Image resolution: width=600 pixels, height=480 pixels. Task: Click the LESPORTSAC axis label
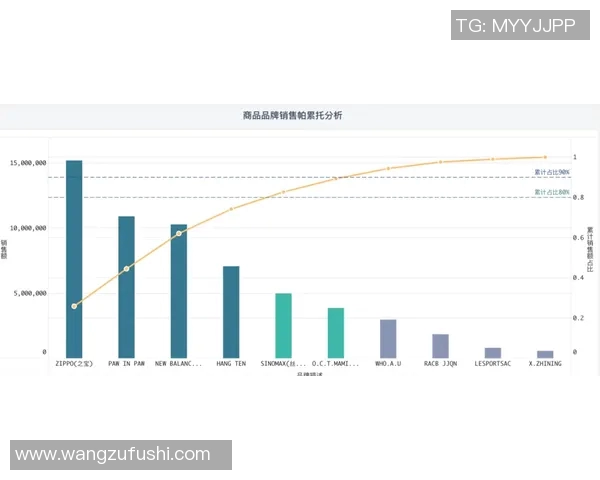tap(493, 364)
